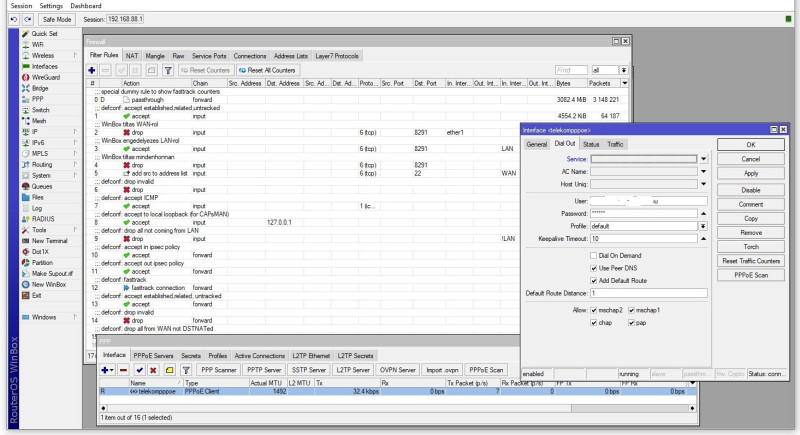Toggle mschap1 allow checkbox
Image resolution: width=800 pixels, height=435 pixels.
point(631,310)
